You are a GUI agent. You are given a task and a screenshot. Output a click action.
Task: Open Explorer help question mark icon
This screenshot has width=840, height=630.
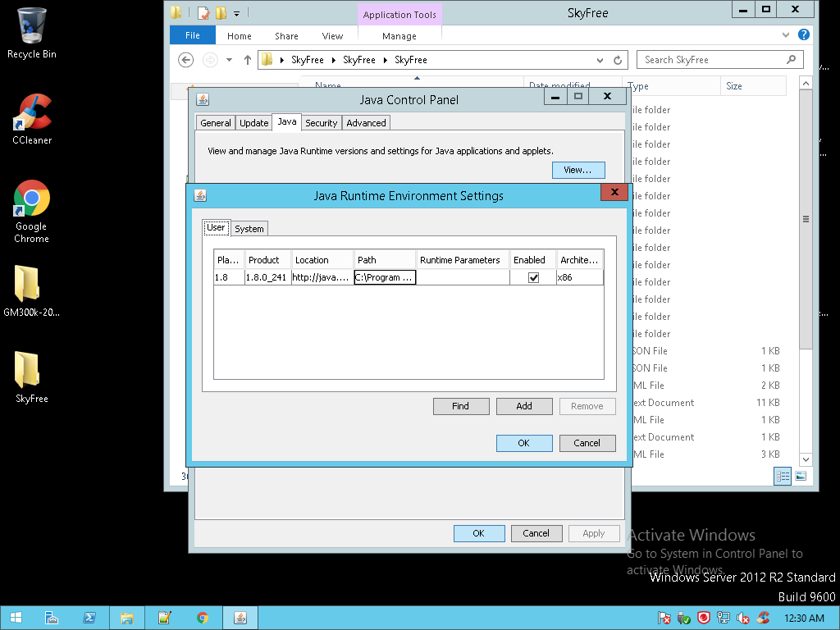[x=804, y=34]
